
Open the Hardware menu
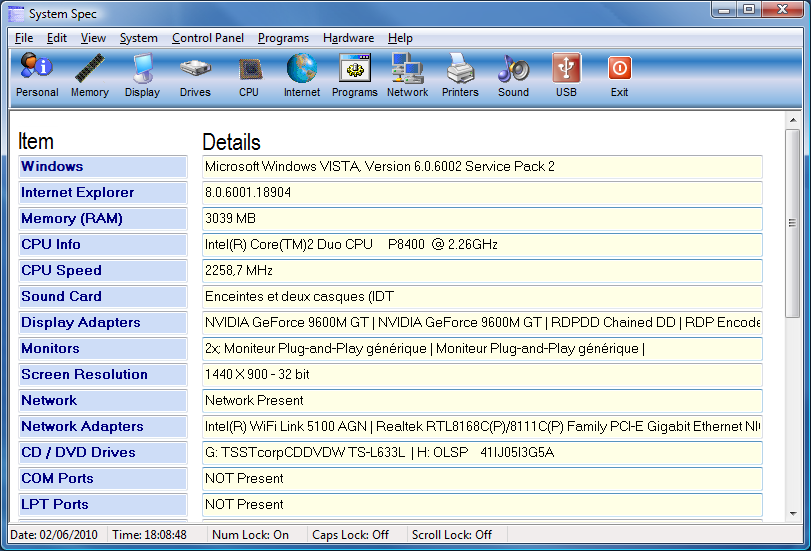point(349,38)
